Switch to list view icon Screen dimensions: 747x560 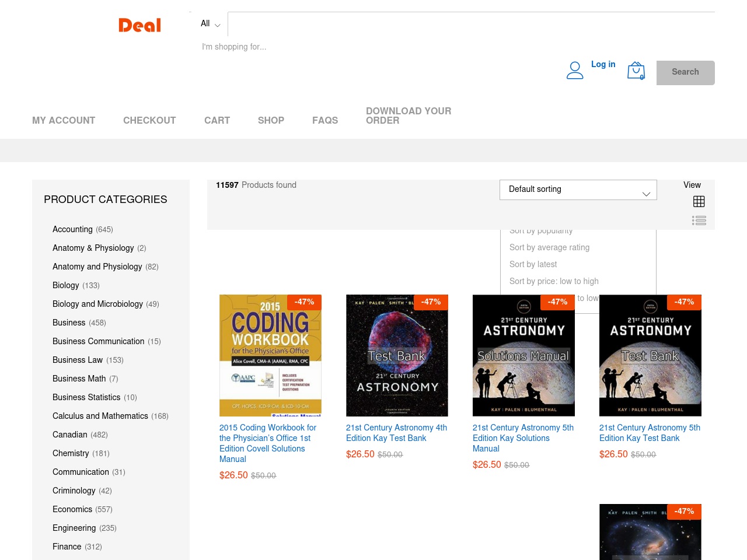(x=699, y=220)
